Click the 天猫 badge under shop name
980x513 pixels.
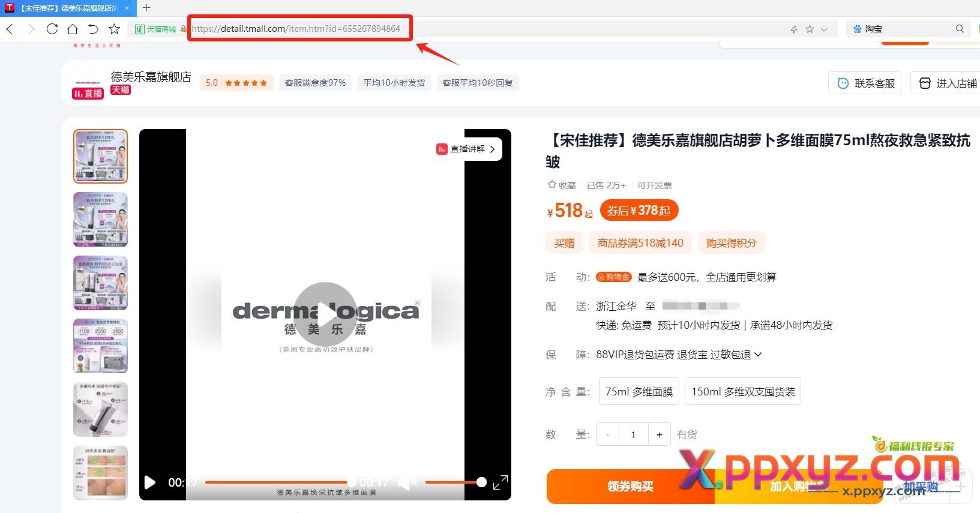pos(121,90)
